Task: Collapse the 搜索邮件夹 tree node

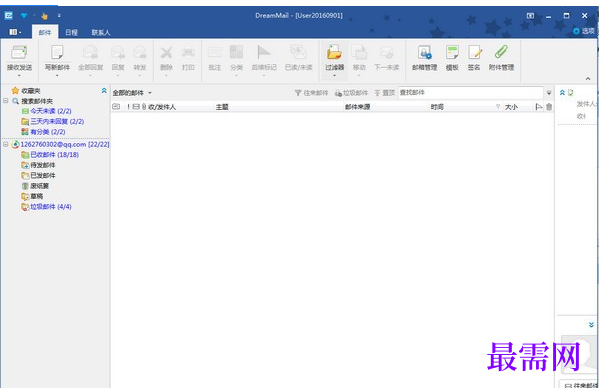Action: tap(6, 101)
